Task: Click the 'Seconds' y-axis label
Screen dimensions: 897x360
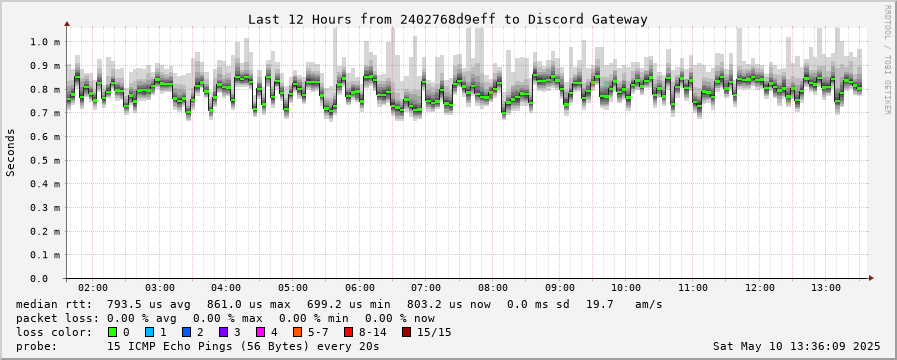Action: (x=10, y=152)
